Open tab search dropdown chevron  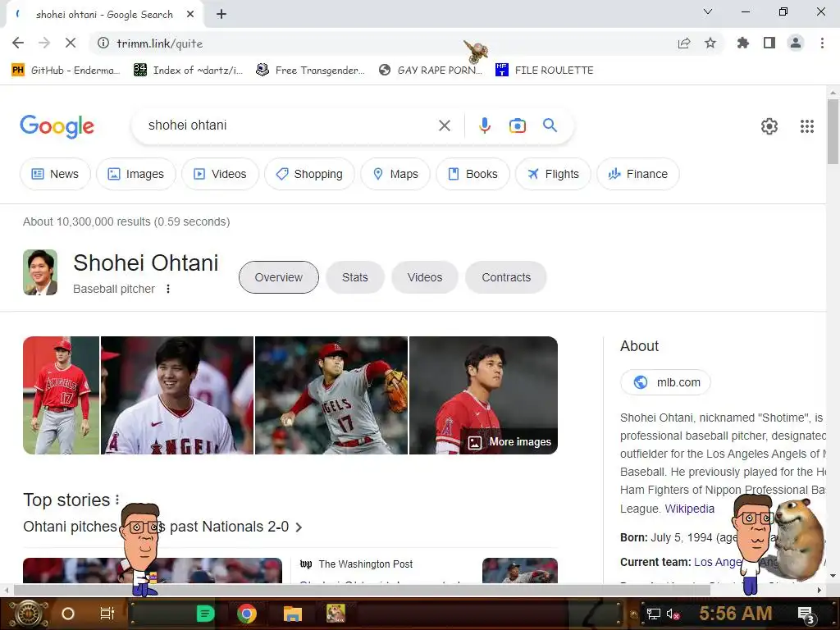708,11
